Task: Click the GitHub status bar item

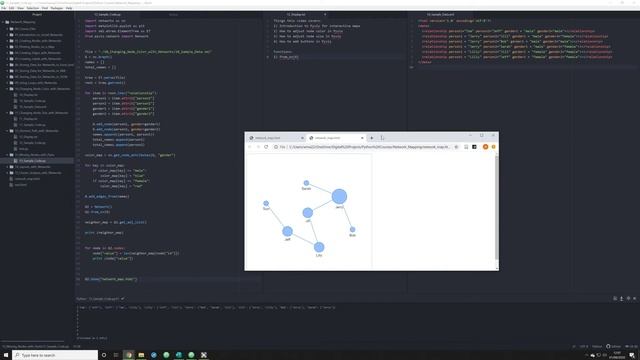Action: pyautogui.click(x=613, y=346)
